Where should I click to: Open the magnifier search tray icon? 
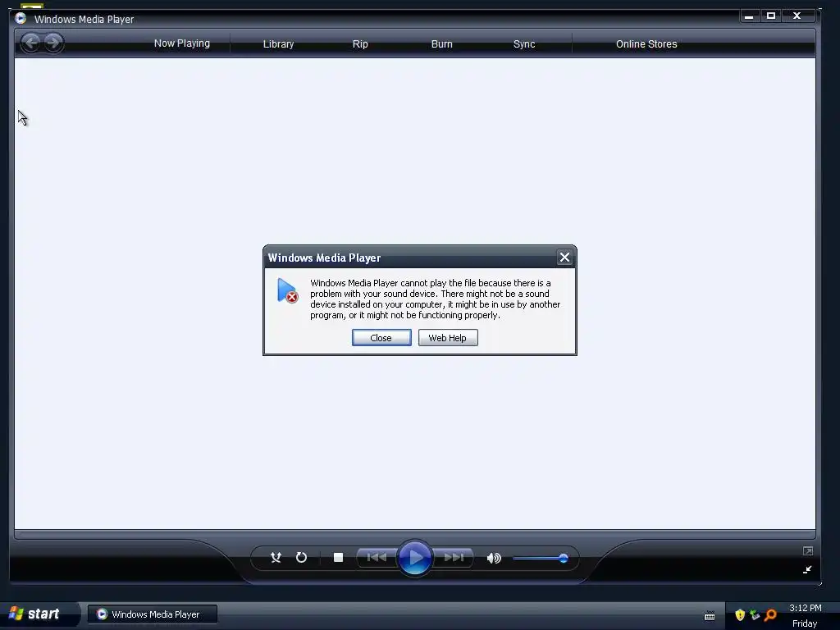[x=770, y=615]
